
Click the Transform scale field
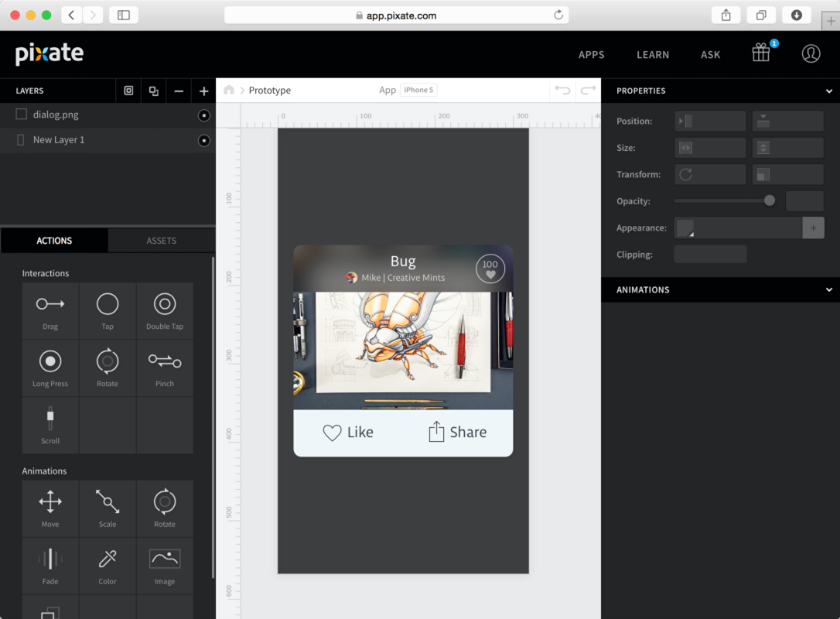[x=788, y=175]
